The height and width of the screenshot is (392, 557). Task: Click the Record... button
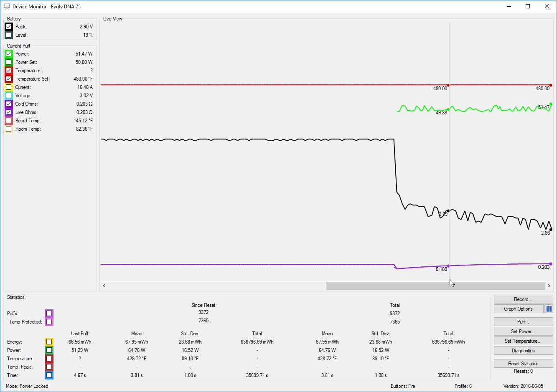523,299
